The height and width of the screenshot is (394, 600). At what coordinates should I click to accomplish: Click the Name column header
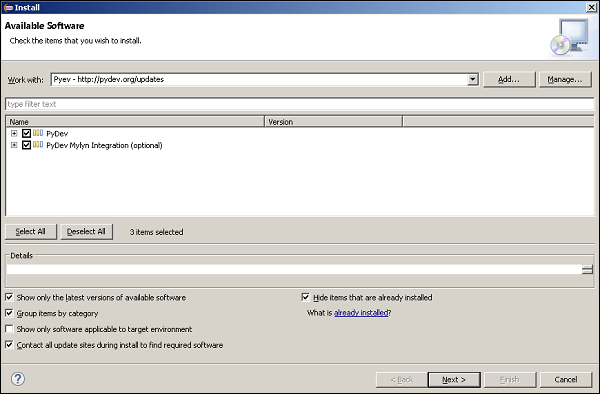pyautogui.click(x=135, y=122)
